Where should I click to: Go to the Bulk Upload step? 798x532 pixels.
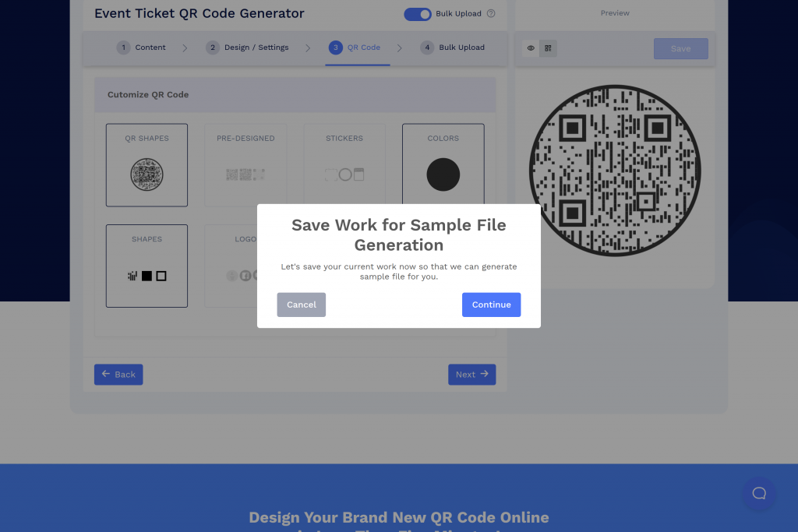click(x=452, y=48)
